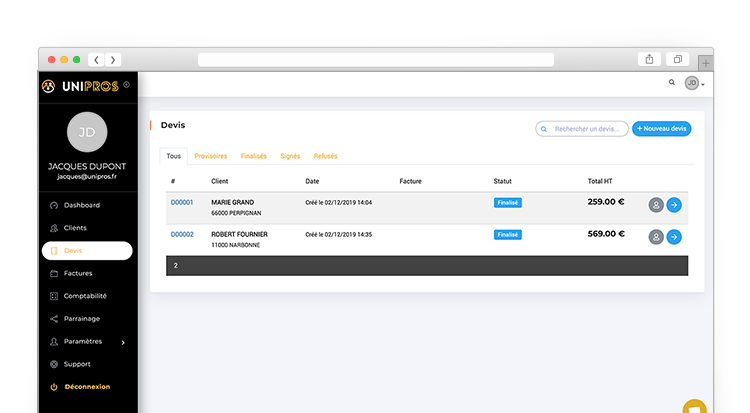Click the Dashboard gauge icon
The width and height of the screenshot is (750, 413).
(54, 205)
